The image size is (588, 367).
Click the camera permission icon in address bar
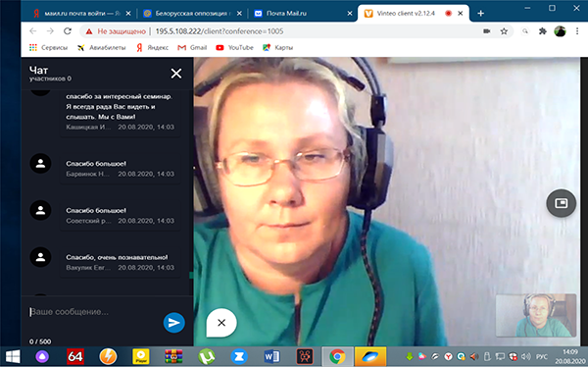tap(487, 31)
